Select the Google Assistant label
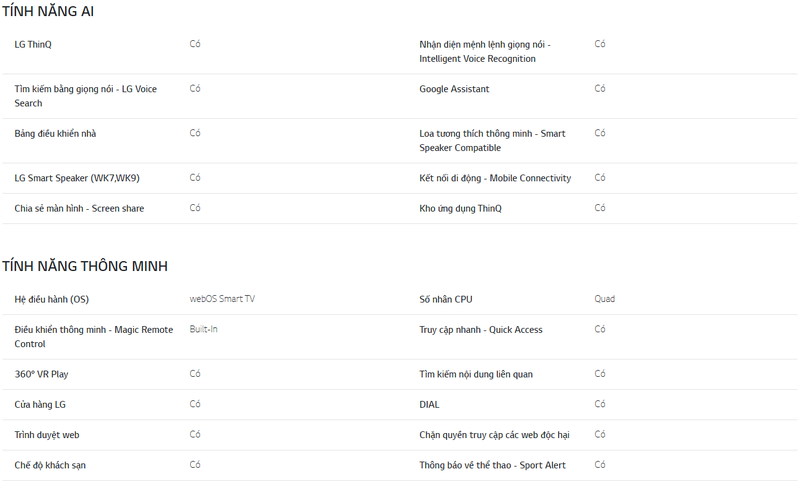800x482 pixels. (x=454, y=90)
